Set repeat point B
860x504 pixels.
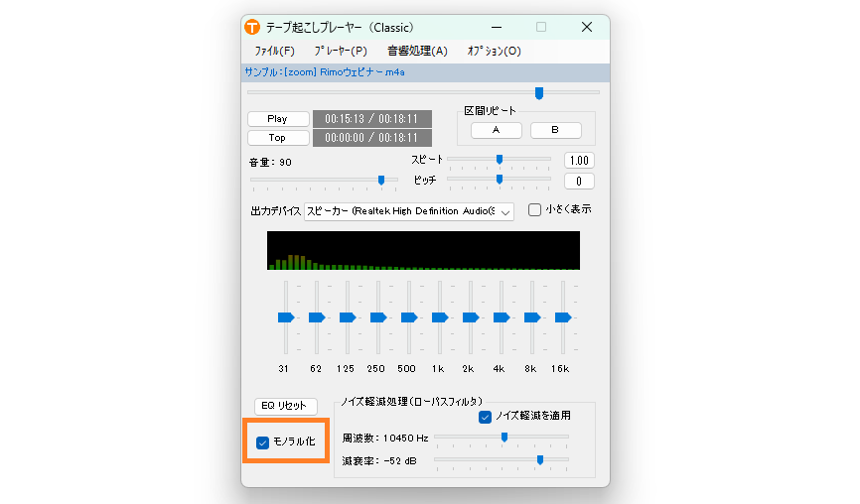(x=555, y=130)
